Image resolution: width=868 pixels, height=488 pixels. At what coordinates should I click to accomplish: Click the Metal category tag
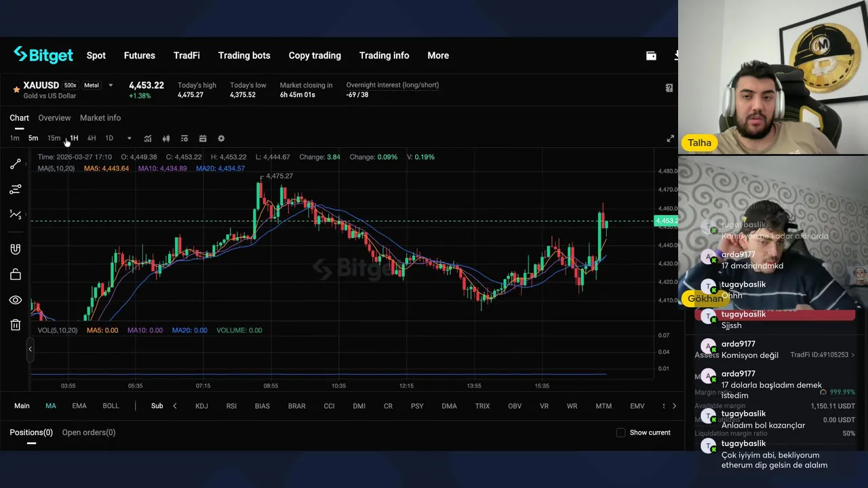point(92,85)
